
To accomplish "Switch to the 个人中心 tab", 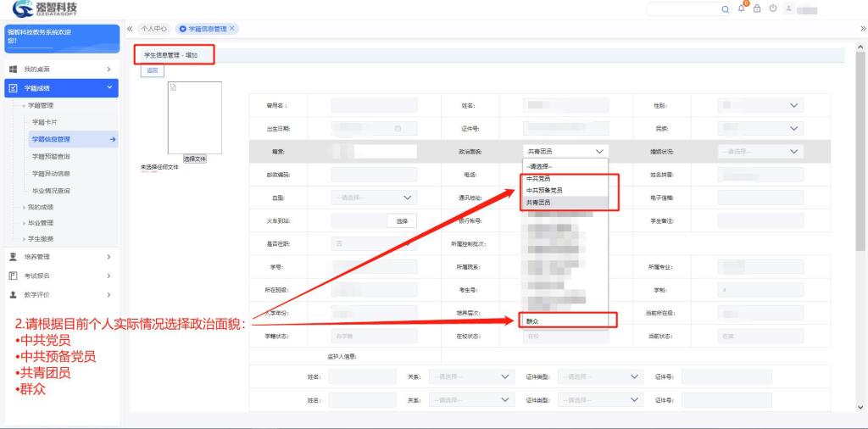I will click(x=153, y=28).
